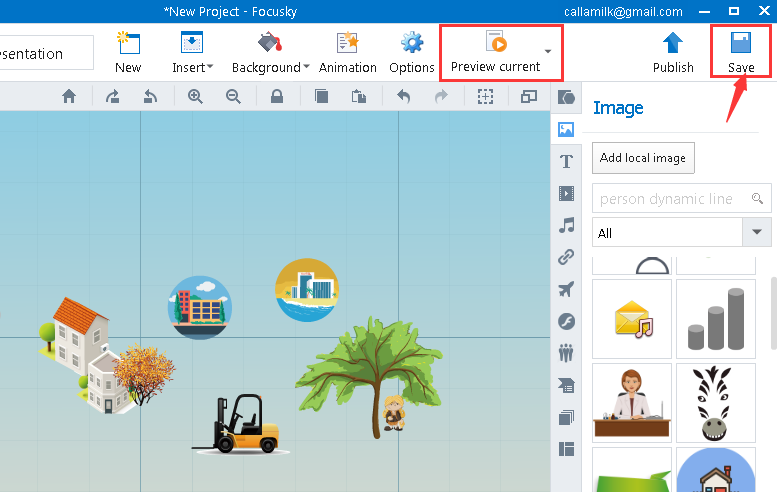The height and width of the screenshot is (492, 777).
Task: Click the callamilk@gmail.com account label
Action: pos(623,11)
